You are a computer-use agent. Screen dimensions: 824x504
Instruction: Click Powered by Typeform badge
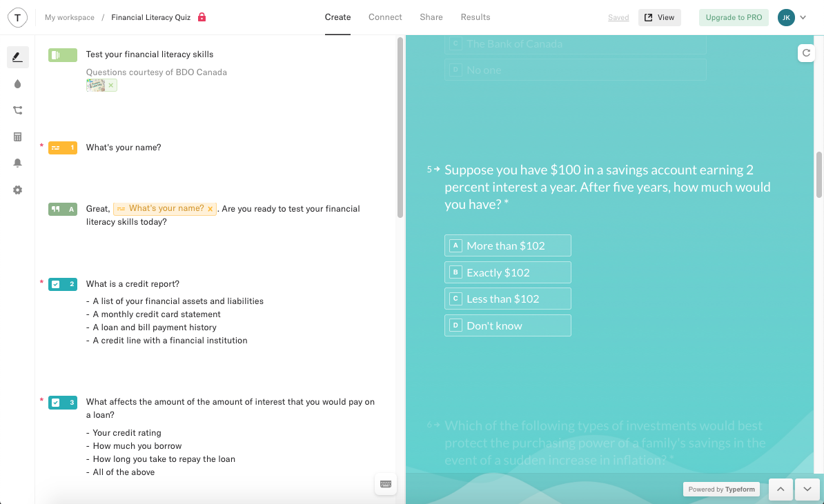722,490
